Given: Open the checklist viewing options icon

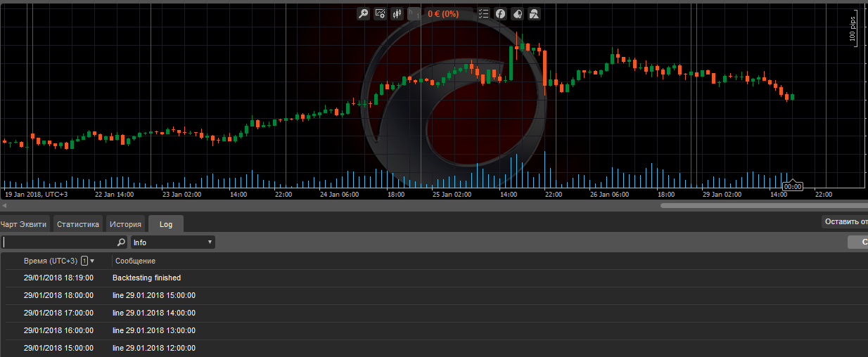Looking at the screenshot, I should click(483, 13).
